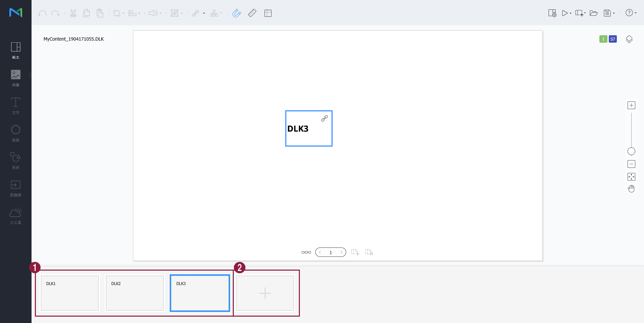Zoom out with the minus button
This screenshot has height=323, width=644.
pyautogui.click(x=631, y=164)
